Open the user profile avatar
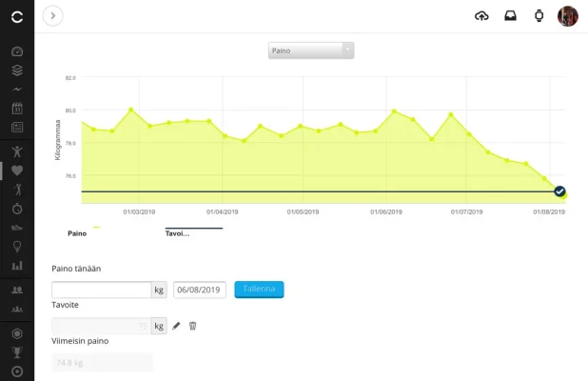 pos(568,15)
